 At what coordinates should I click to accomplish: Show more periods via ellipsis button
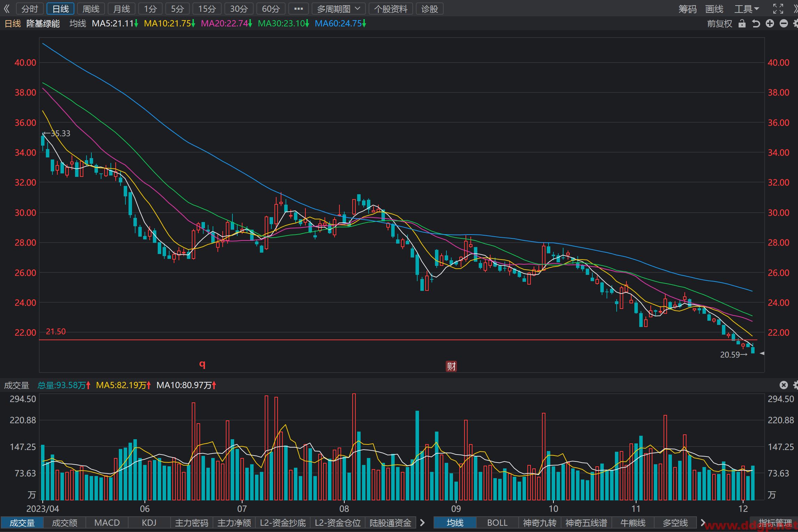(x=298, y=9)
